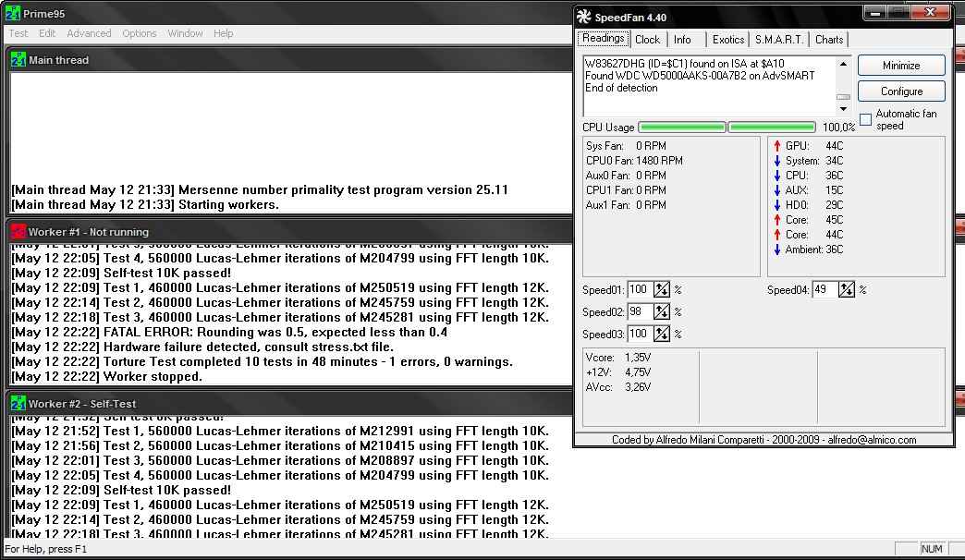Click the M210415 test line in Worker #2
This screenshot has width=965, height=560.
tap(280, 446)
